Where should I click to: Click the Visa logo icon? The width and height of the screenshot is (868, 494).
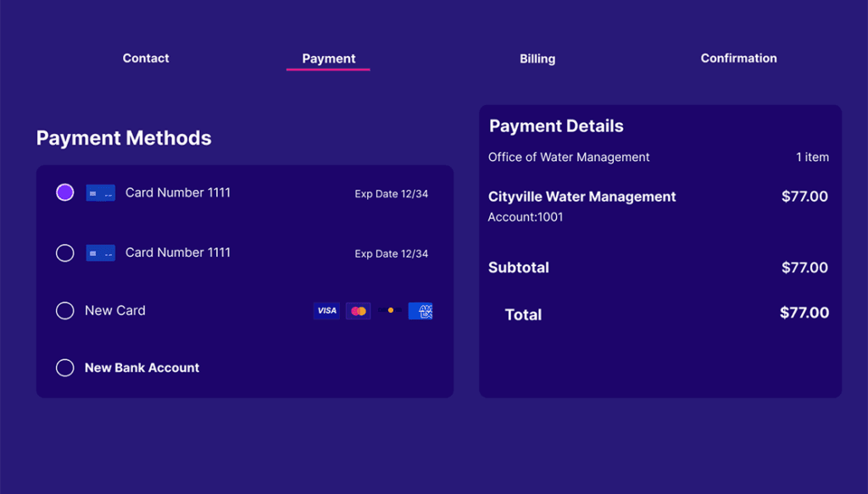tap(326, 311)
